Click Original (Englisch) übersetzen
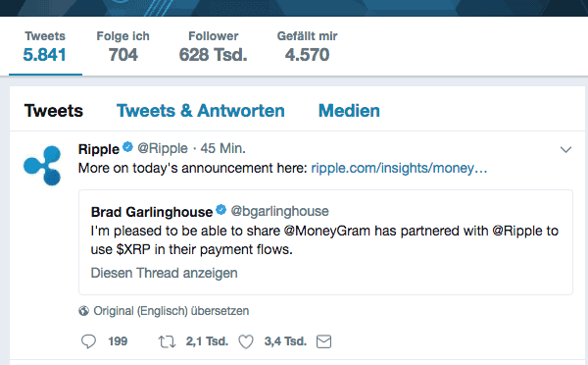Screen dimensions: 588x365 [171, 311]
